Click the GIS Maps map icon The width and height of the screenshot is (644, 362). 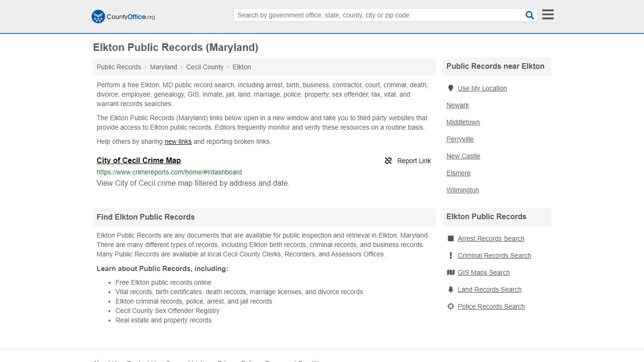(450, 272)
